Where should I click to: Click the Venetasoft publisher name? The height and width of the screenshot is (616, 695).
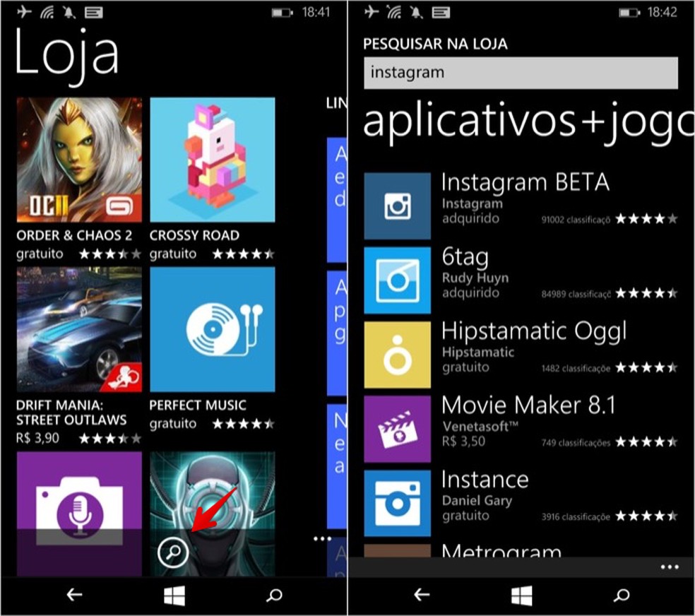(x=480, y=426)
